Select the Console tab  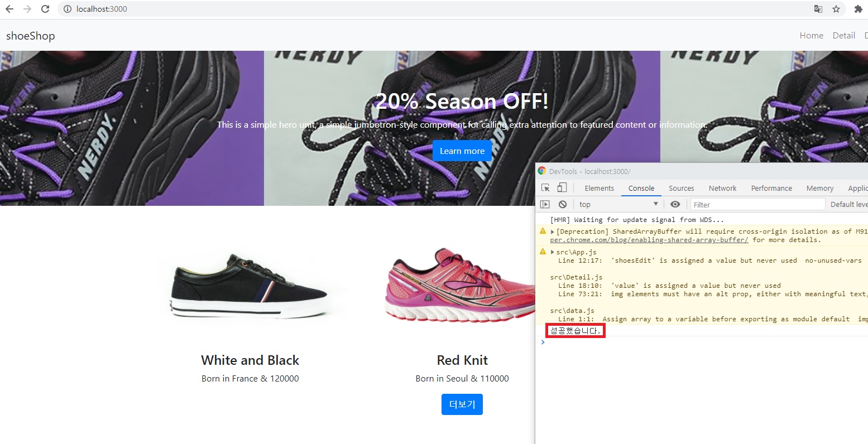pyautogui.click(x=641, y=188)
